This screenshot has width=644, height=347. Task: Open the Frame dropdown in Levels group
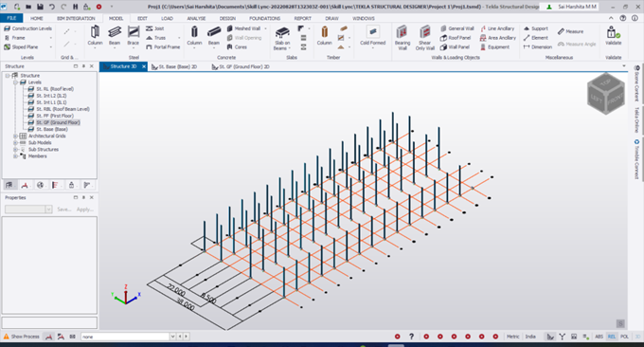click(x=51, y=38)
